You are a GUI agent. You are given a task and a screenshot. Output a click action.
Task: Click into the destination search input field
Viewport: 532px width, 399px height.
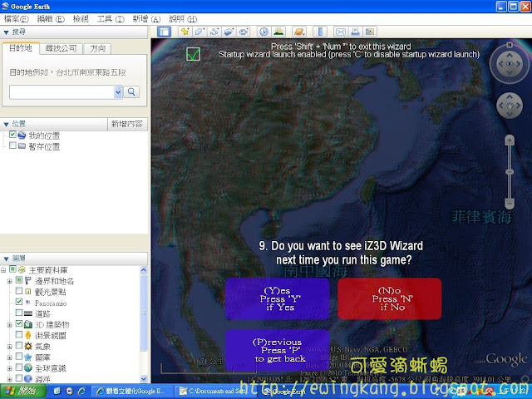(62, 92)
